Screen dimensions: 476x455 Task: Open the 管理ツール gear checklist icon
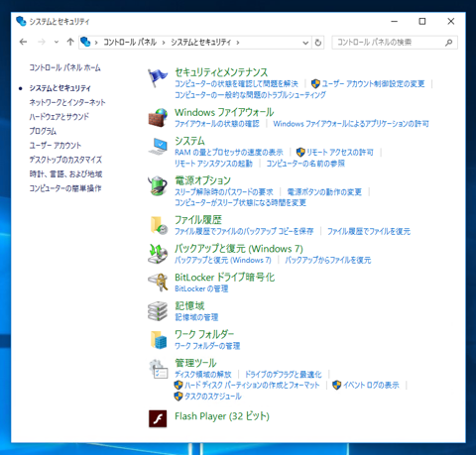(158, 369)
